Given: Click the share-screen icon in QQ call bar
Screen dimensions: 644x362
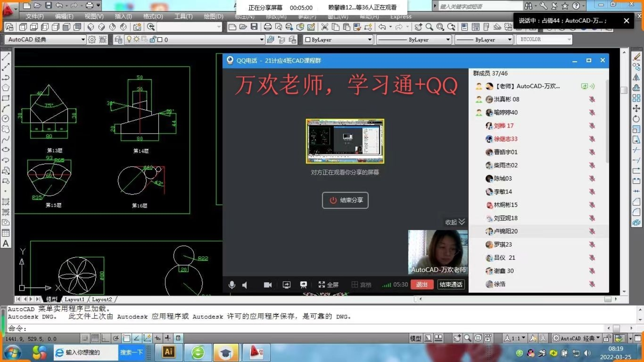Looking at the screenshot, I should pyautogui.click(x=286, y=285).
